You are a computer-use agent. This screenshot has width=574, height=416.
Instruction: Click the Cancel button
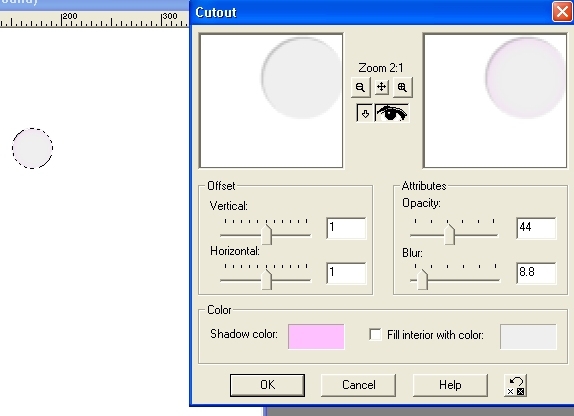click(358, 385)
